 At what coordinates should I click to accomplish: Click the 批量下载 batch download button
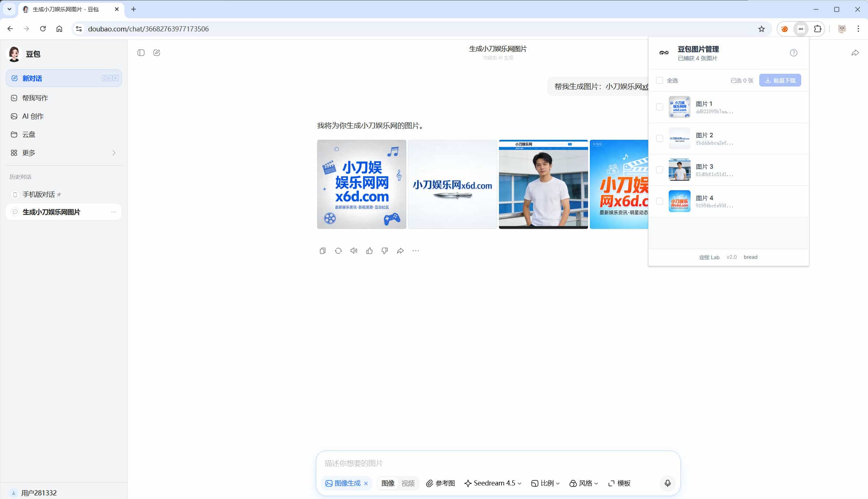(780, 80)
